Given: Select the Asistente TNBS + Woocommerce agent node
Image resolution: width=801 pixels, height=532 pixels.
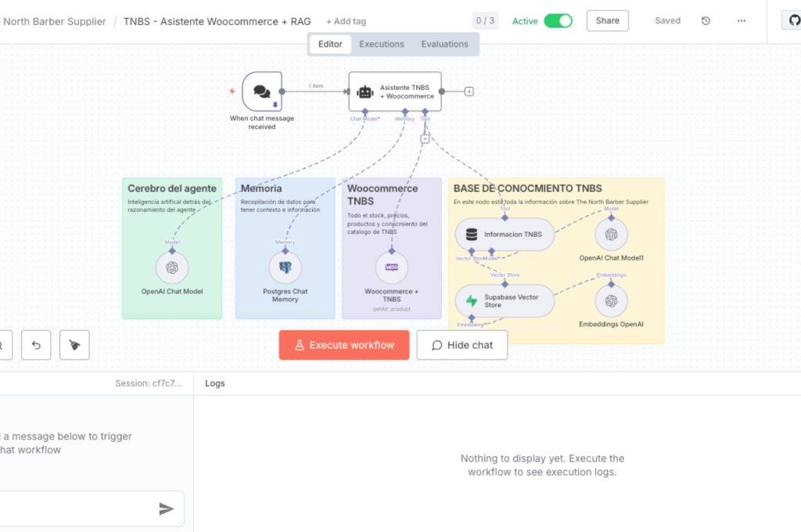Looking at the screenshot, I should tap(395, 92).
